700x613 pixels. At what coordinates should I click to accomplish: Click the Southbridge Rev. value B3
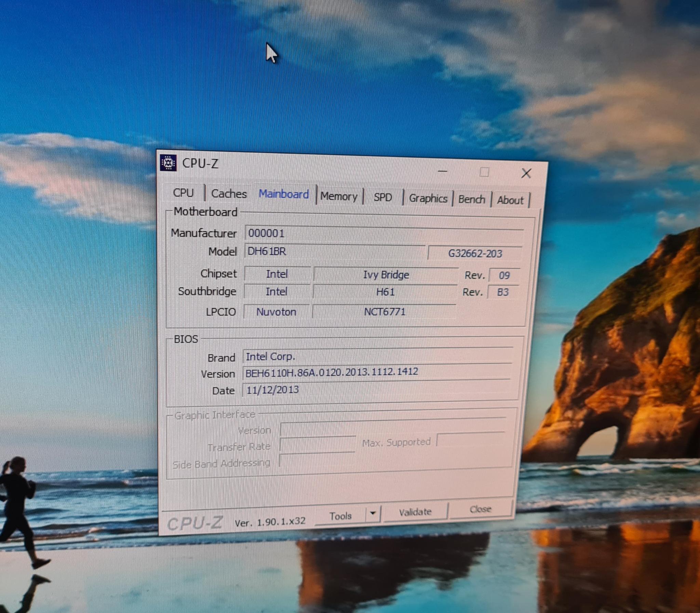(x=503, y=292)
